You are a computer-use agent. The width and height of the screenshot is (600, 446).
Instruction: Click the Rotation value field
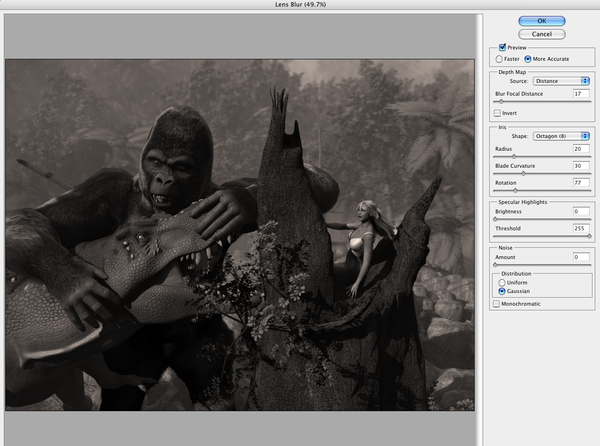point(581,182)
